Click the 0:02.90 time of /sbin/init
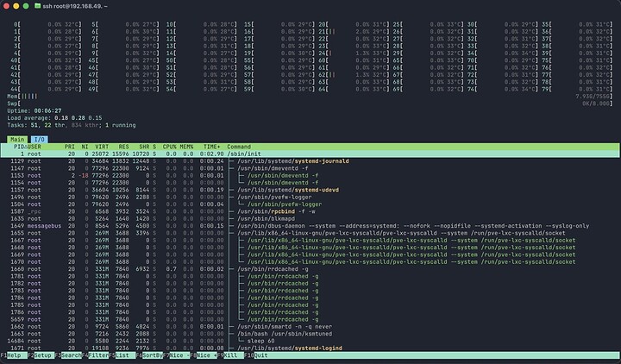This screenshot has width=621, height=364. click(212, 154)
